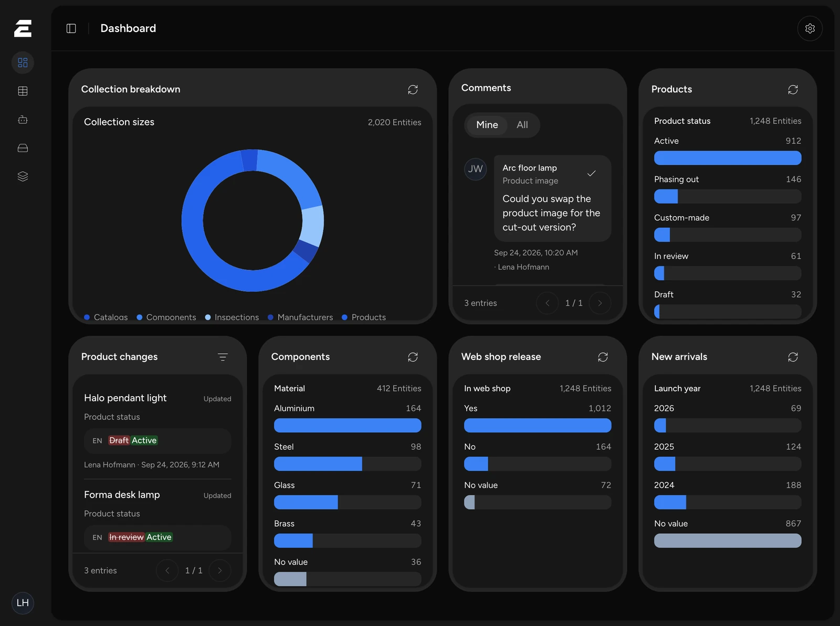The image size is (840, 626).
Task: Click the 412 Entities count in Components
Action: coord(399,388)
